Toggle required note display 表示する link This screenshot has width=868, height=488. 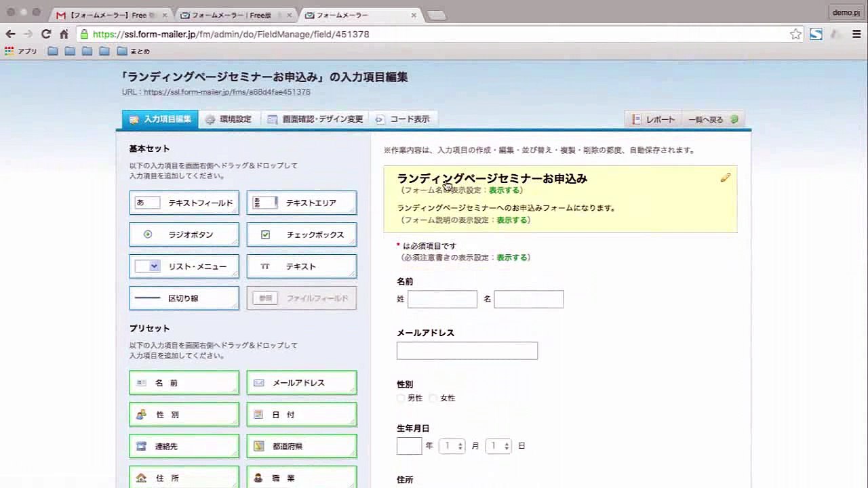[511, 258]
